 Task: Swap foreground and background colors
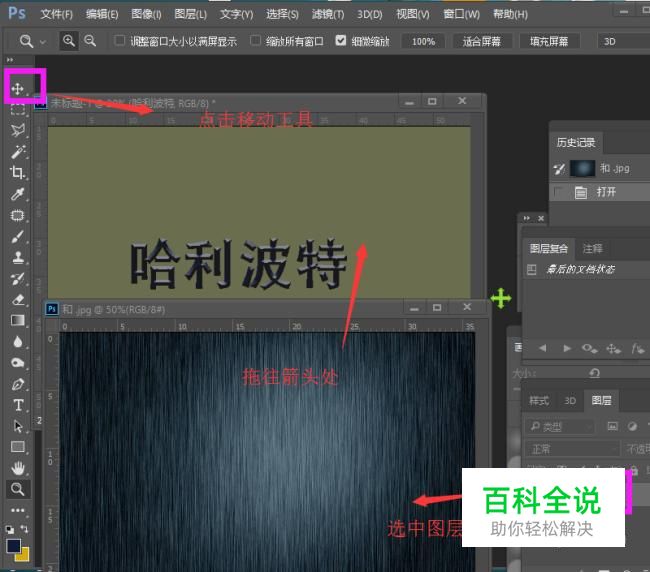pos(25,529)
